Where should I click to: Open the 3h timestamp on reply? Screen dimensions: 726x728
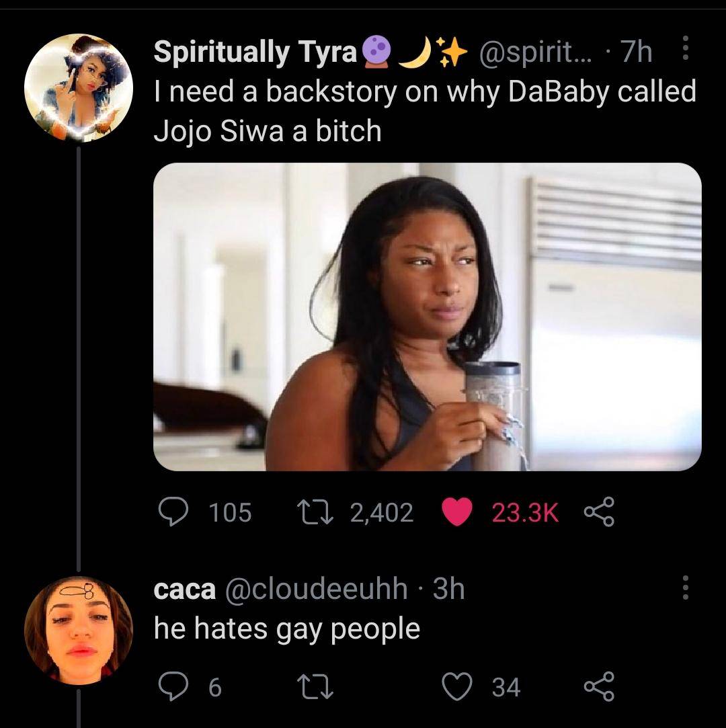click(448, 589)
